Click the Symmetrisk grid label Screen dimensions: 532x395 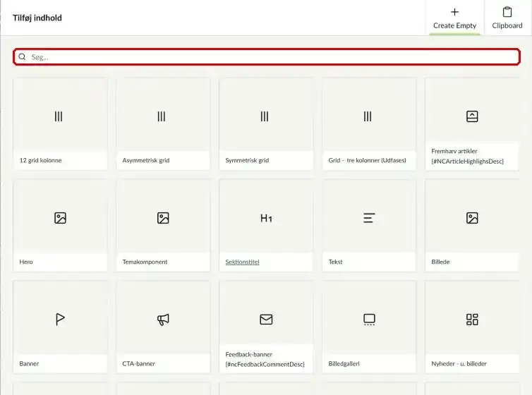pyautogui.click(x=247, y=160)
